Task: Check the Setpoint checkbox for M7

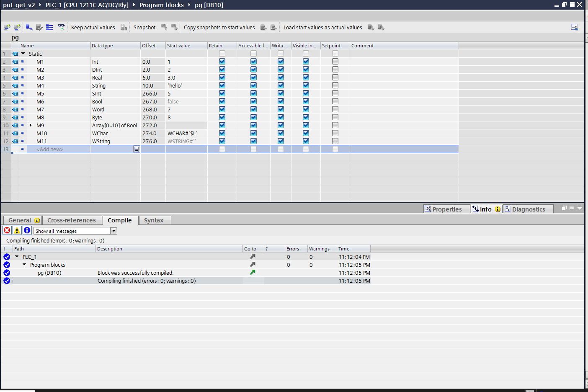Action: pyautogui.click(x=335, y=109)
